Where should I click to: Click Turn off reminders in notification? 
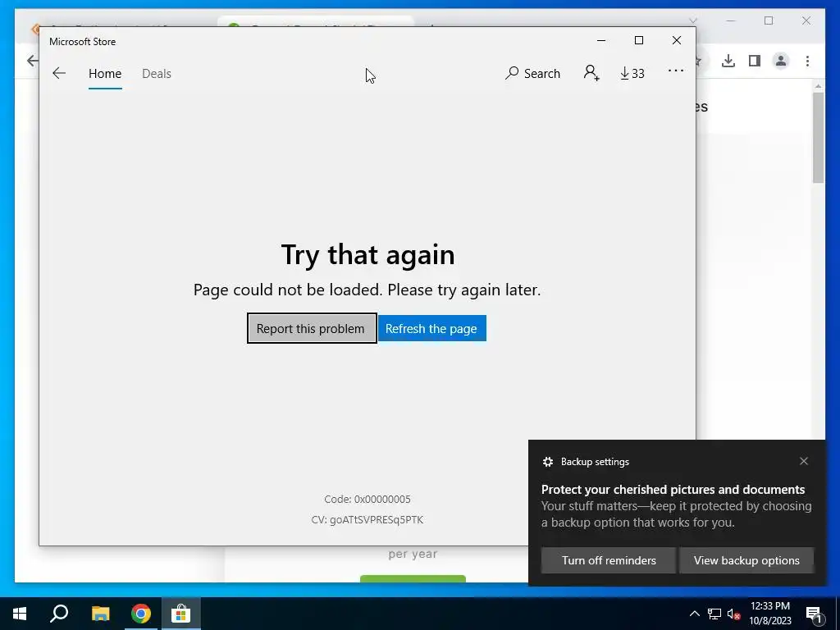[x=609, y=560]
